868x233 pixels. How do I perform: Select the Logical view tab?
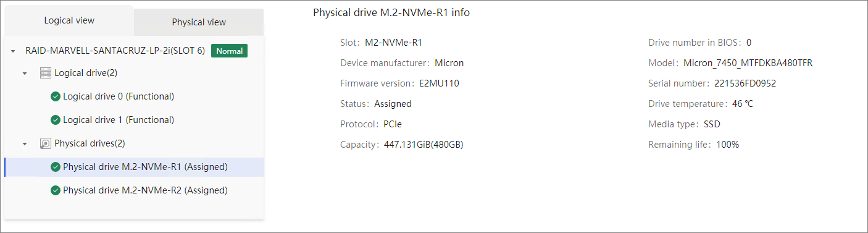click(x=69, y=20)
